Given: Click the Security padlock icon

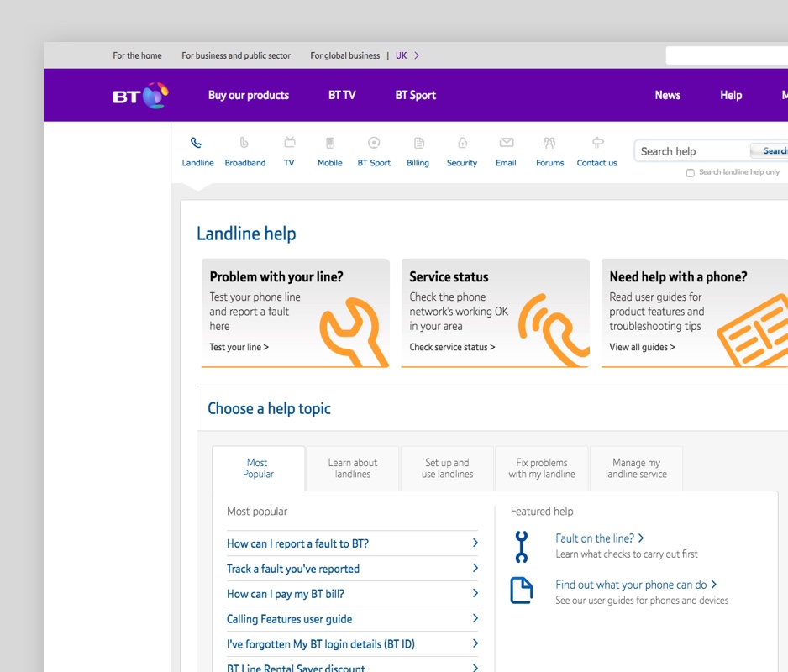Looking at the screenshot, I should 462,144.
